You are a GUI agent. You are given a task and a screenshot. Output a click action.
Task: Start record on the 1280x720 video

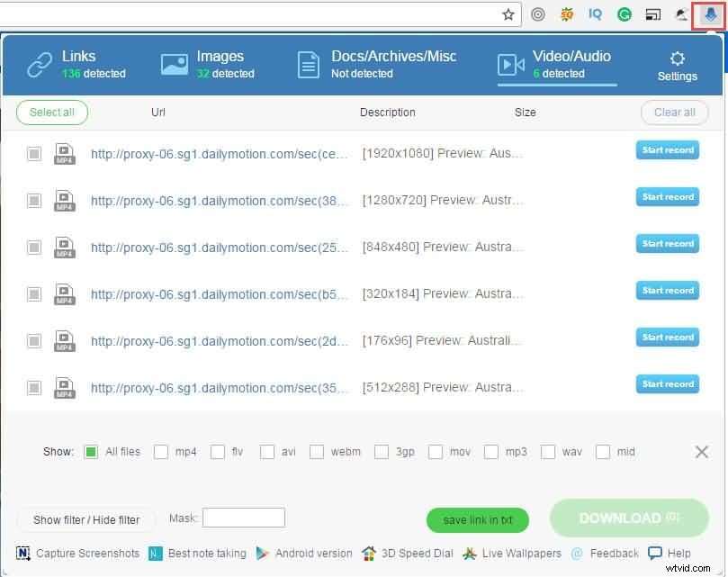pos(667,196)
